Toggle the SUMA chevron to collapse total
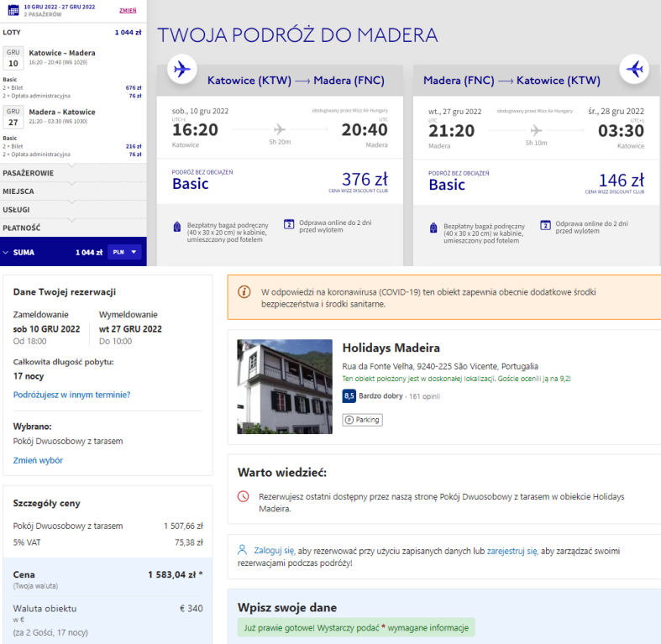The height and width of the screenshot is (644, 661). (x=6, y=253)
